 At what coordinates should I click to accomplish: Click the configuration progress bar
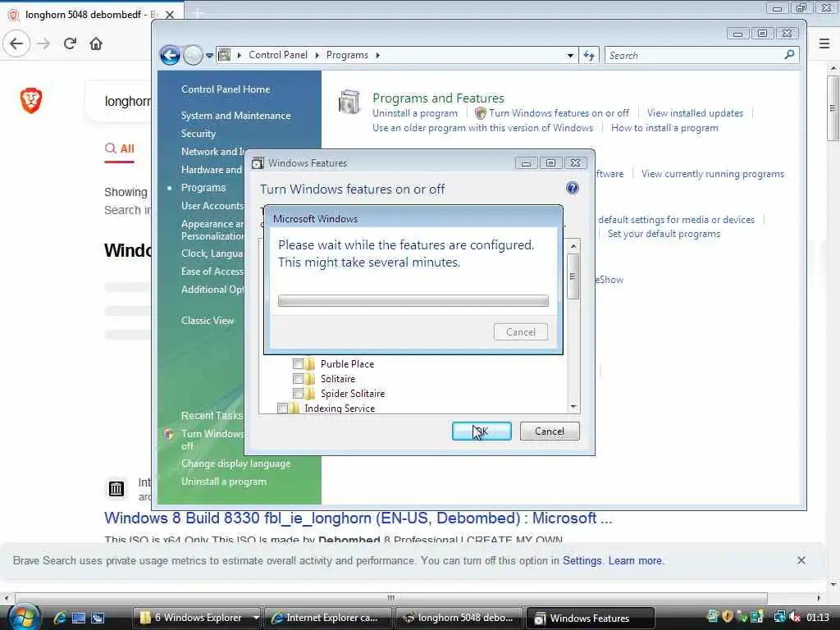click(x=413, y=300)
